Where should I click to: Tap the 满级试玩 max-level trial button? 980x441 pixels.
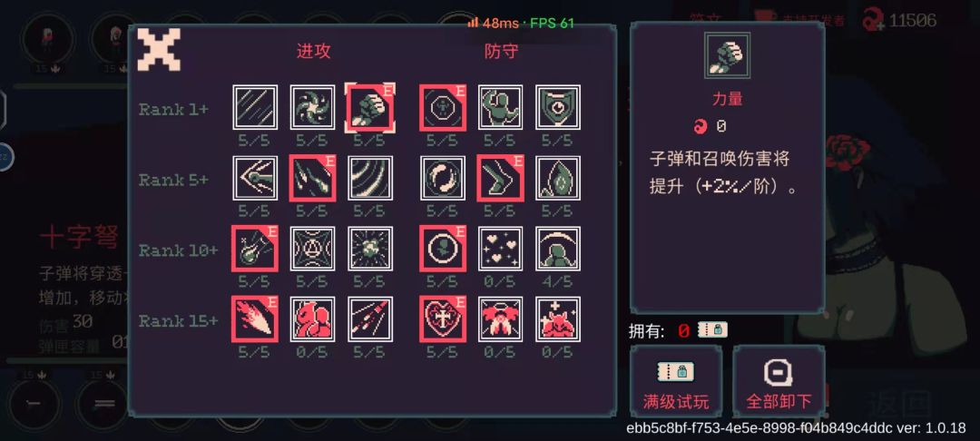[676, 382]
